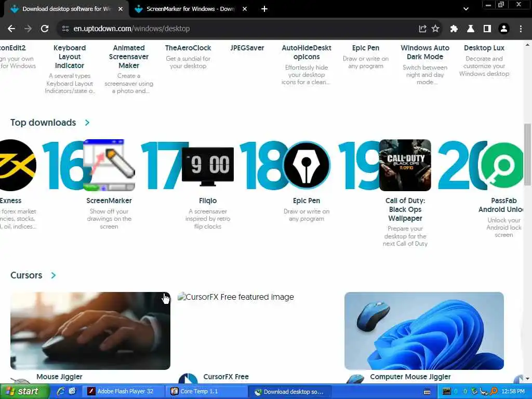The width and height of the screenshot is (532, 399).
Task: Click the CursorFX Free title
Action: pos(226,377)
